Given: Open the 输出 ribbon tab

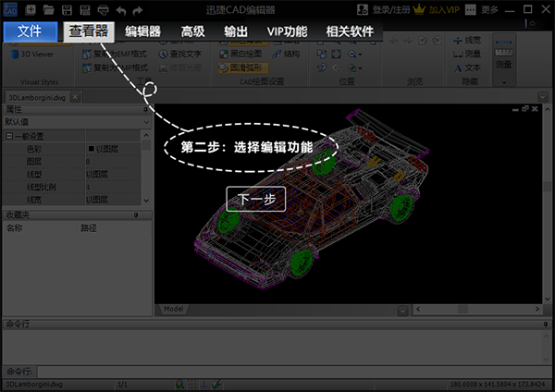Looking at the screenshot, I should [235, 31].
